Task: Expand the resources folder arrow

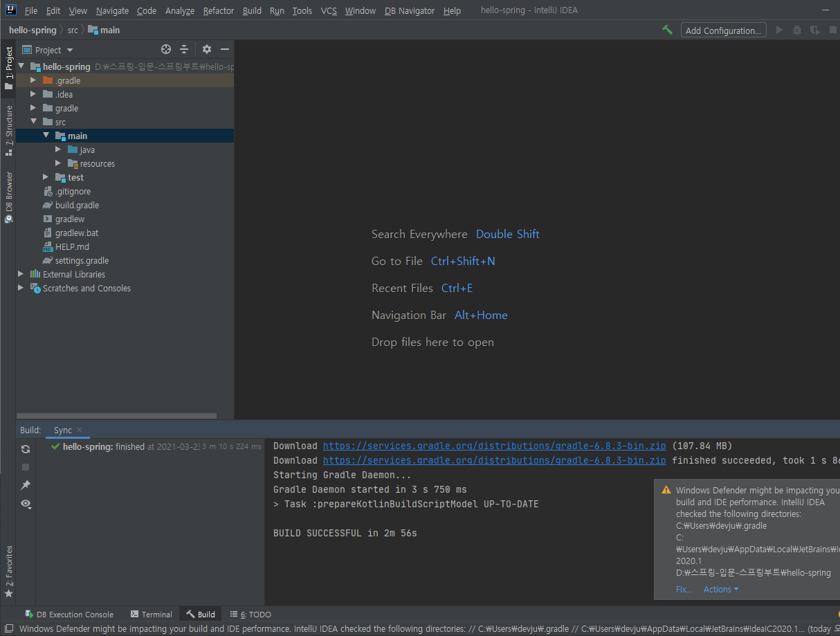Action: (58, 163)
